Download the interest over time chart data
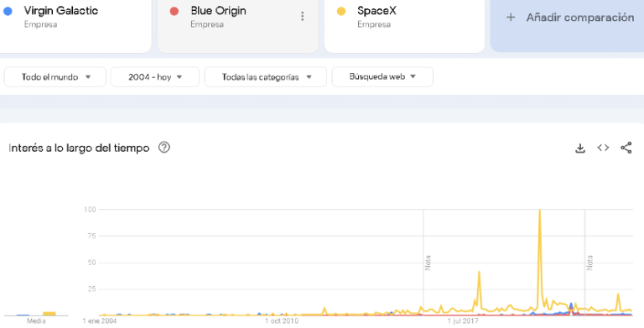The height and width of the screenshot is (328, 644). tap(580, 148)
